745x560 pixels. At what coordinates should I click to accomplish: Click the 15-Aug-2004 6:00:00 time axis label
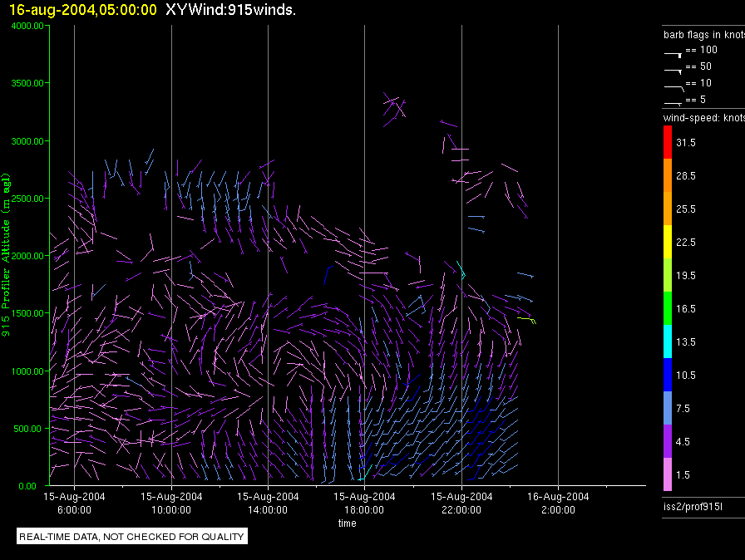(74, 503)
